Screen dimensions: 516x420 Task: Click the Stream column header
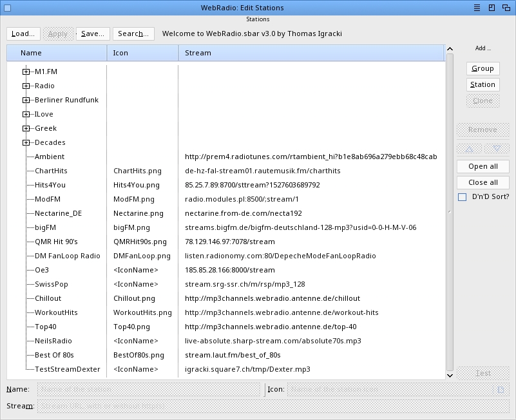311,53
